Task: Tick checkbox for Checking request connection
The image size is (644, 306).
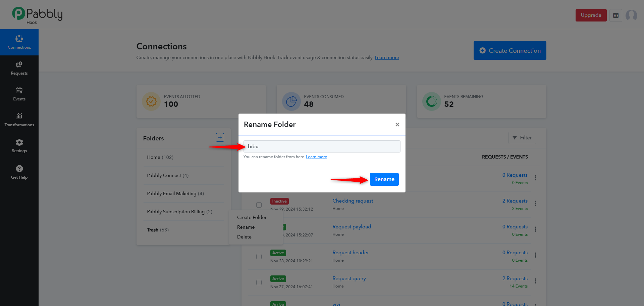Action: [259, 205]
